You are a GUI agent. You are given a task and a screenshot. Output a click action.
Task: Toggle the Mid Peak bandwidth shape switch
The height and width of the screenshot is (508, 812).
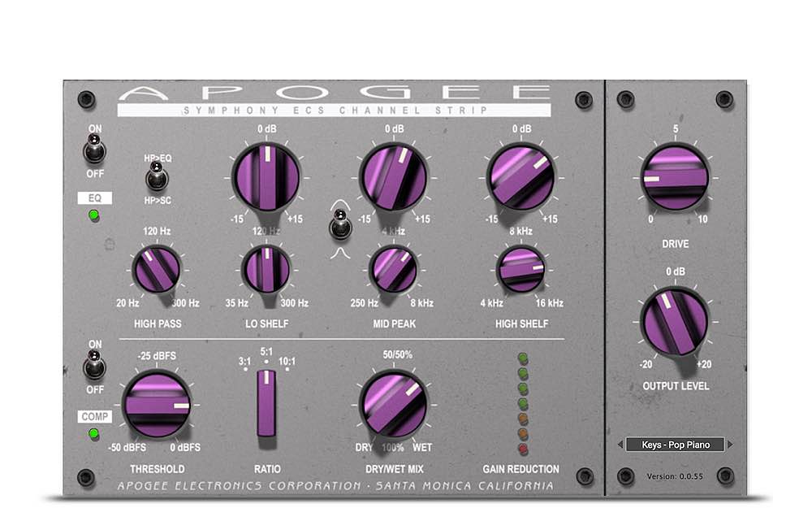click(x=340, y=224)
